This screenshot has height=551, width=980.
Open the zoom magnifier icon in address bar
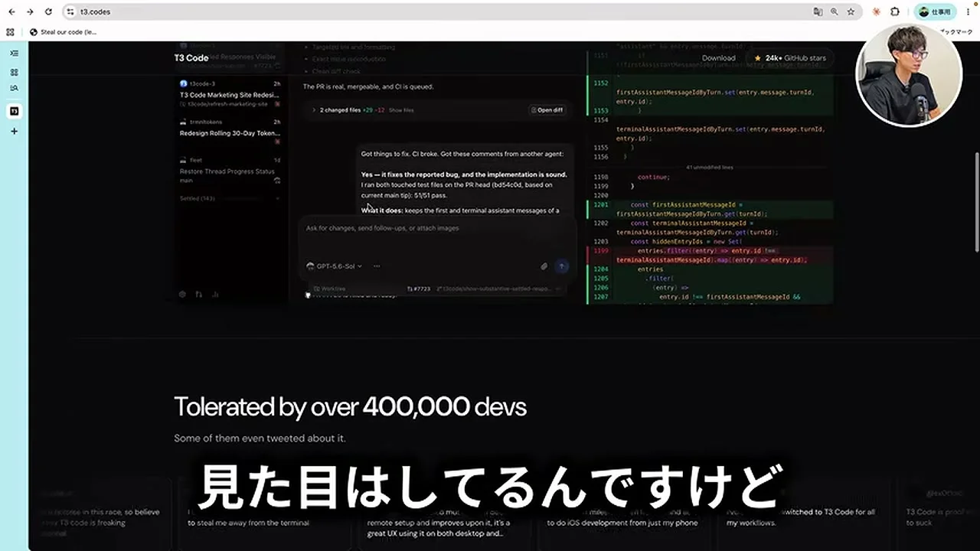pyautogui.click(x=834, y=12)
